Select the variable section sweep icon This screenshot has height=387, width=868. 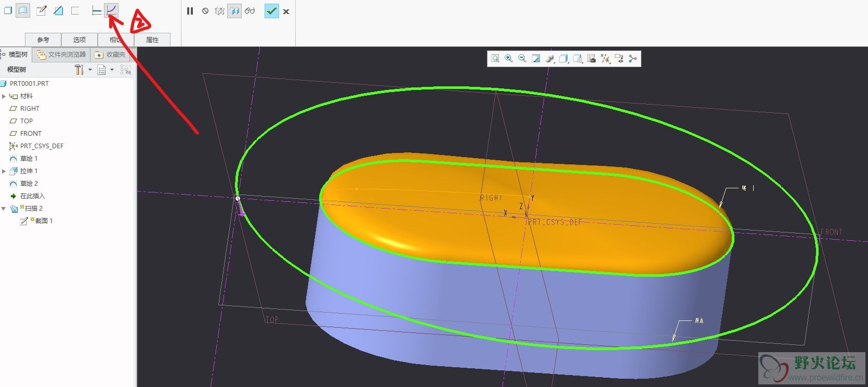coord(111,10)
